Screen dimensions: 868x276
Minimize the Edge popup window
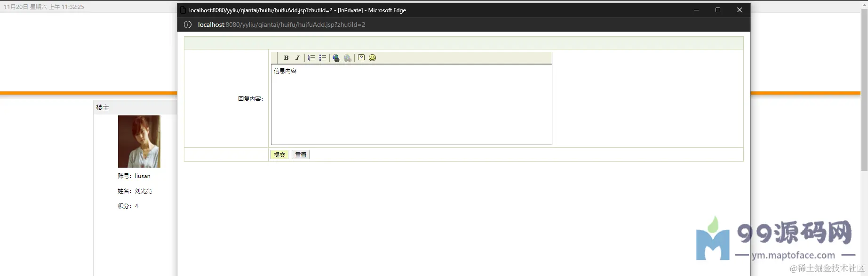click(696, 10)
